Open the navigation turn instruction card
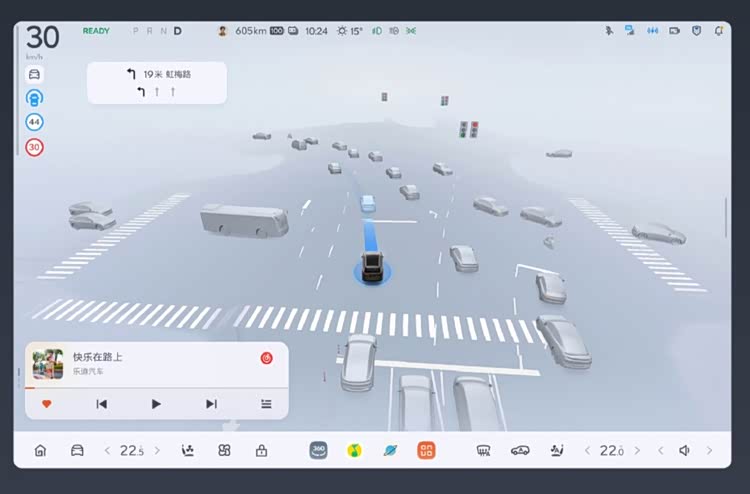Image resolution: width=750 pixels, height=494 pixels. (156, 82)
